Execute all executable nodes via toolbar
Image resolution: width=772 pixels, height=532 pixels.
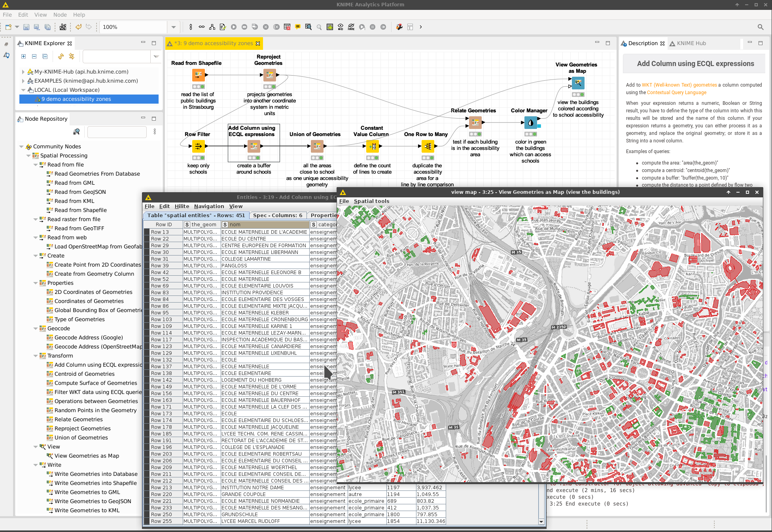point(244,27)
